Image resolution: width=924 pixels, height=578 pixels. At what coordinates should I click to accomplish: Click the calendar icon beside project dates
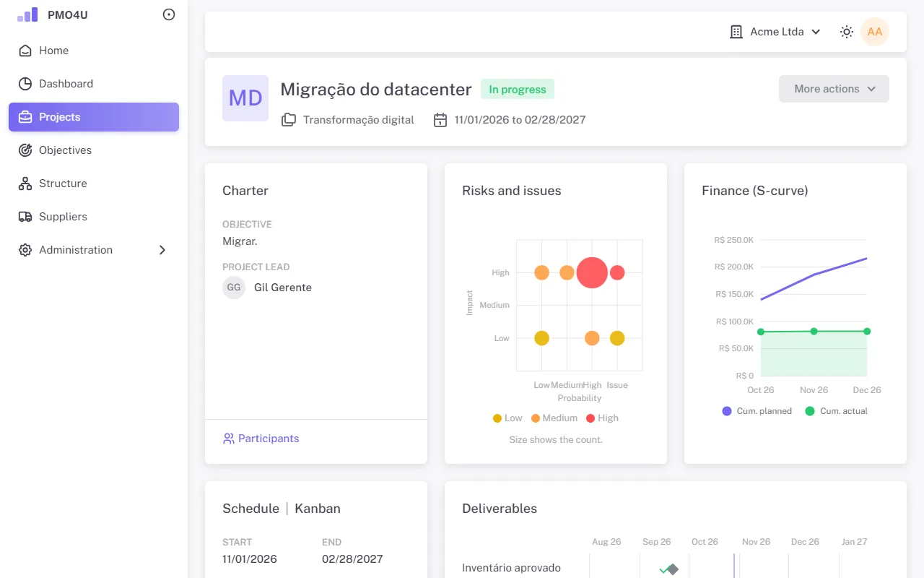[440, 120]
